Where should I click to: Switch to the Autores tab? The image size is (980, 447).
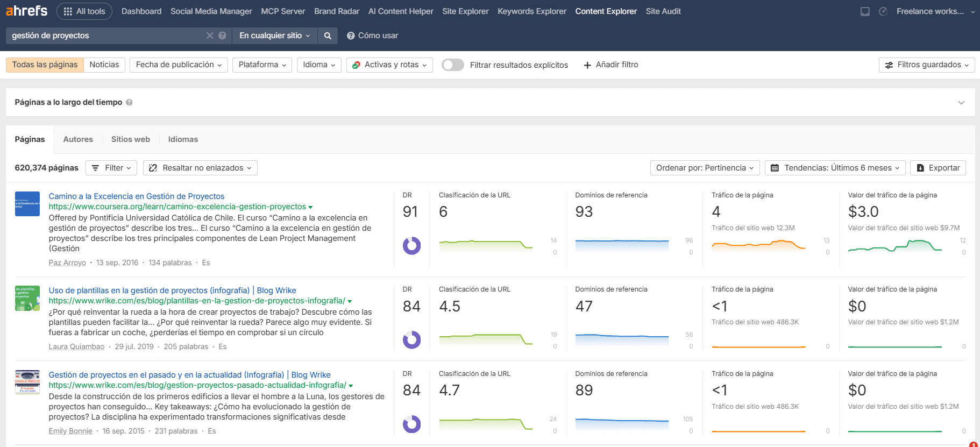coord(78,139)
